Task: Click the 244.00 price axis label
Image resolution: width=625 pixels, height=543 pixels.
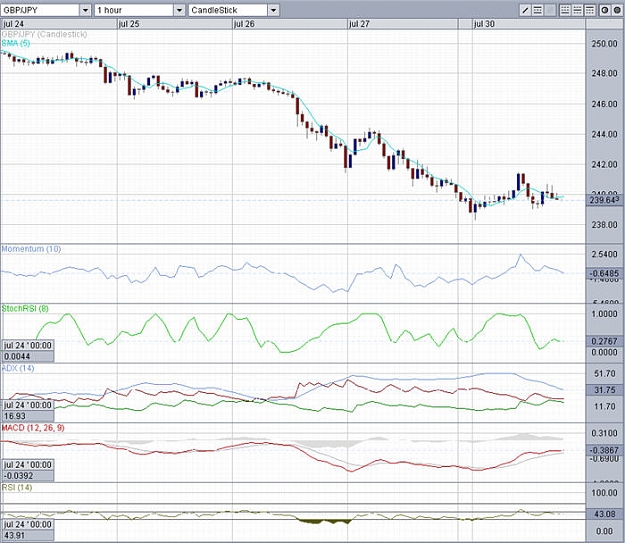Action: 604,134
